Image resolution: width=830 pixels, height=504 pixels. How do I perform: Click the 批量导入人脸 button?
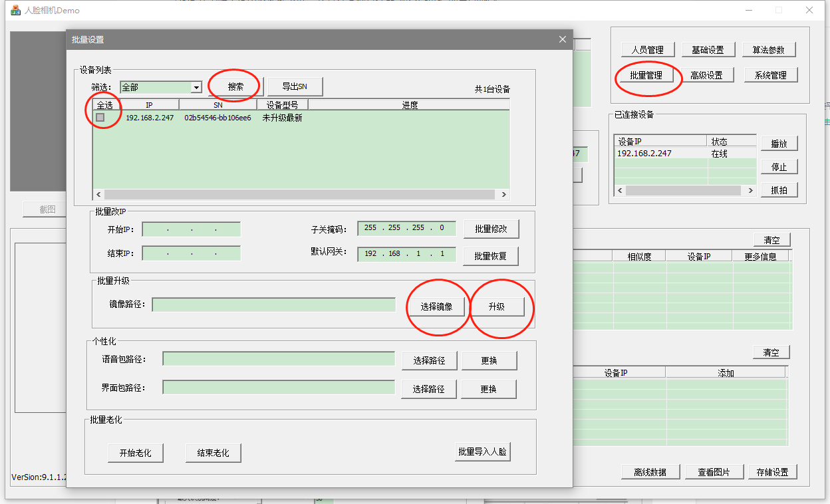point(482,452)
